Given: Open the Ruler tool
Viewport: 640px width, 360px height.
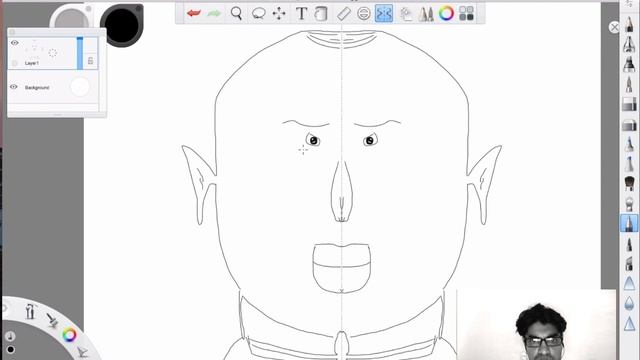Looking at the screenshot, I should (344, 13).
